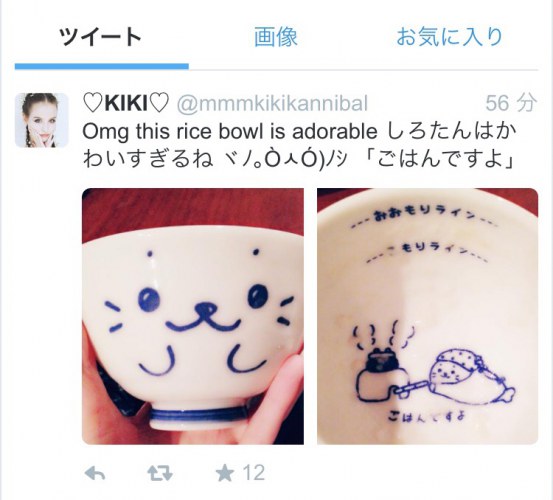This screenshot has width=553, height=500.
Task: Favorite the tweet with star icon
Action: pos(225,473)
